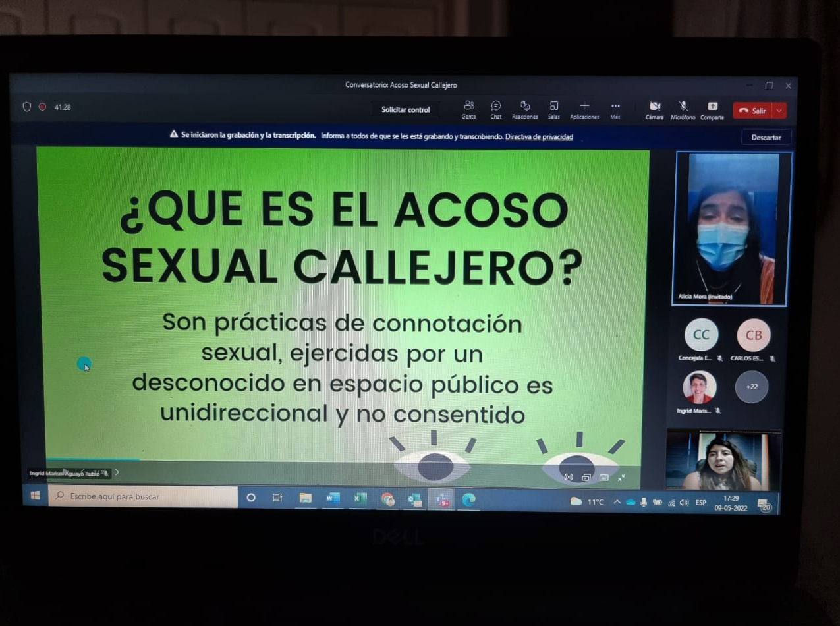Toggle the Cámara on
This screenshot has height=626, width=840.
[654, 108]
